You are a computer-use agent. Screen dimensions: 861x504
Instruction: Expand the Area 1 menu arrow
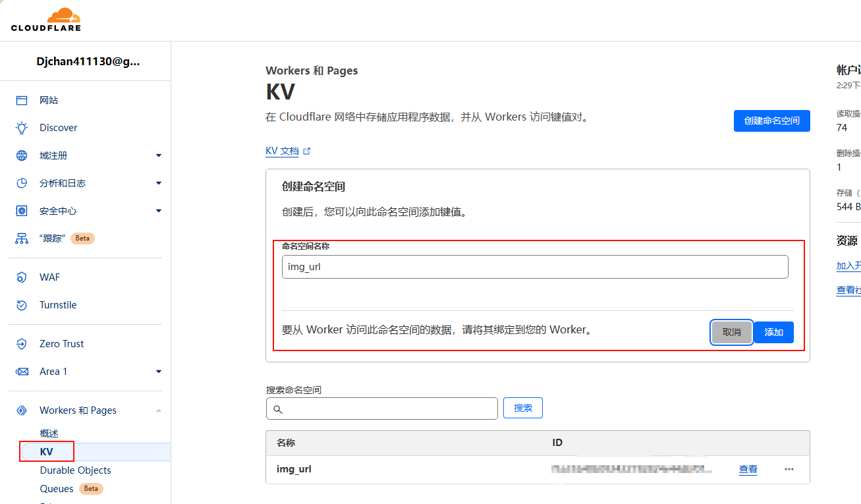(158, 372)
